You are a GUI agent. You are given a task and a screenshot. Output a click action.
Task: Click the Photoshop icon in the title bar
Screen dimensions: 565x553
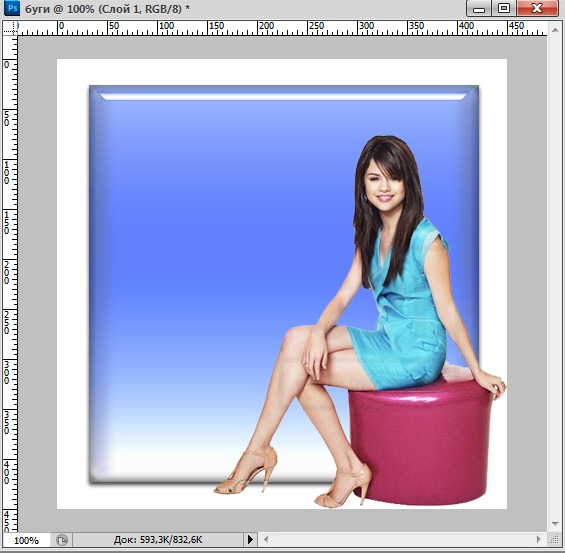coord(12,8)
